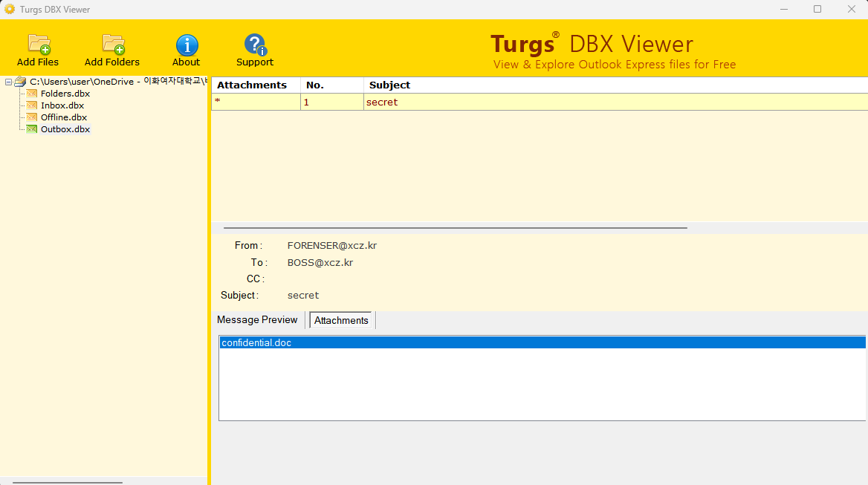Click the asterisk attachment marker in row 1

pos(218,102)
